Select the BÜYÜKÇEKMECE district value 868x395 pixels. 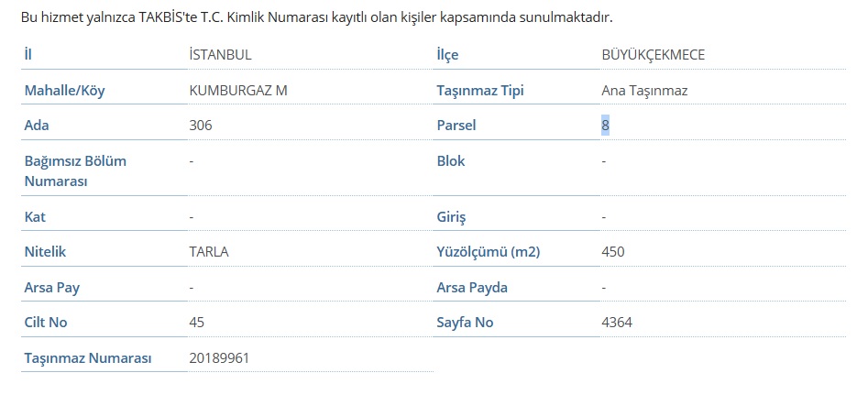[x=654, y=55]
